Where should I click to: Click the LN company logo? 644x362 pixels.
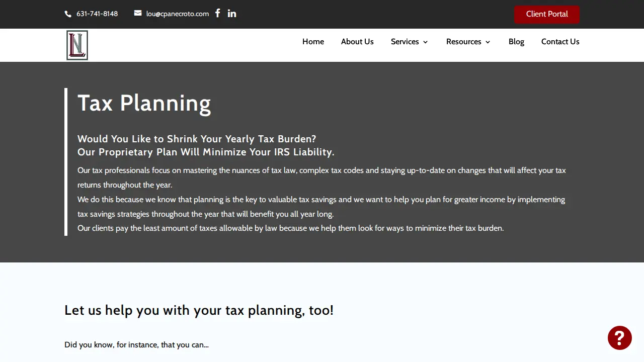[77, 45]
